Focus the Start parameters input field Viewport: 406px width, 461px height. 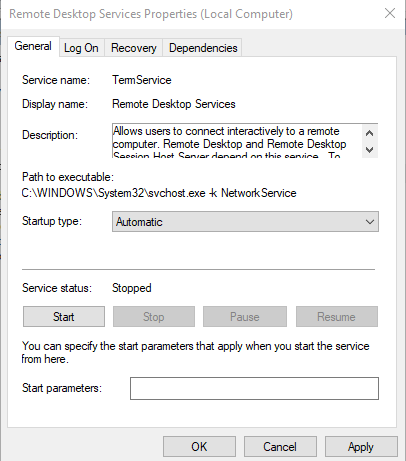coord(254,388)
